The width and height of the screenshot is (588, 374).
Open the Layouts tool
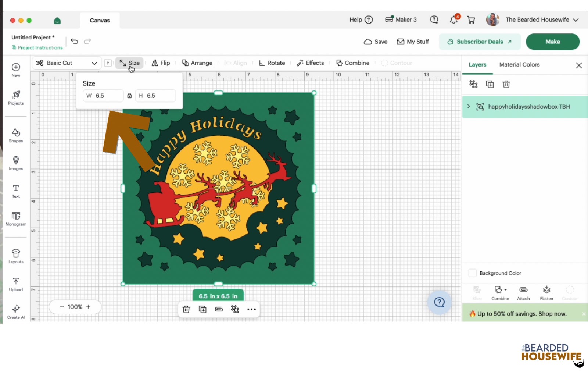coord(16,256)
